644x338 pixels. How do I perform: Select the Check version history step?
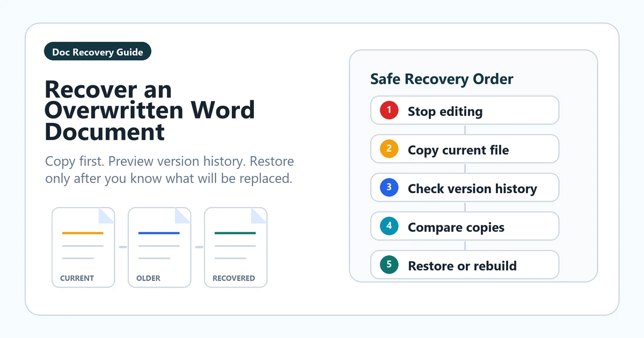point(465,188)
